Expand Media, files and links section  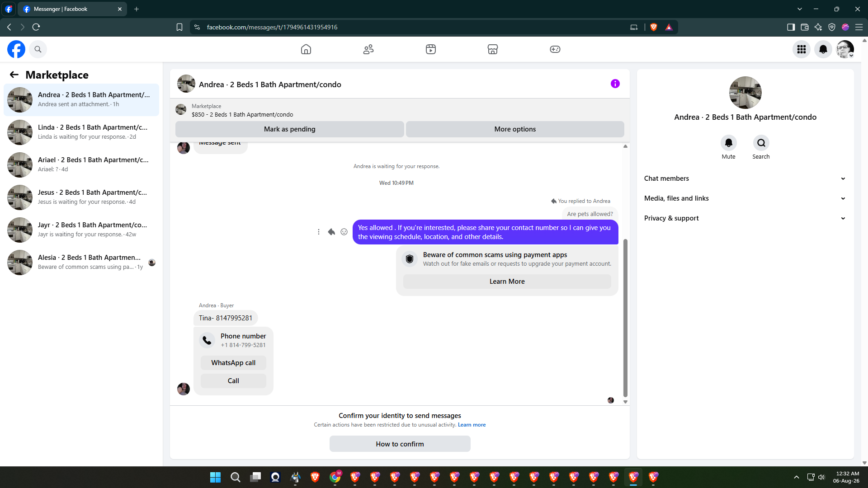point(745,198)
